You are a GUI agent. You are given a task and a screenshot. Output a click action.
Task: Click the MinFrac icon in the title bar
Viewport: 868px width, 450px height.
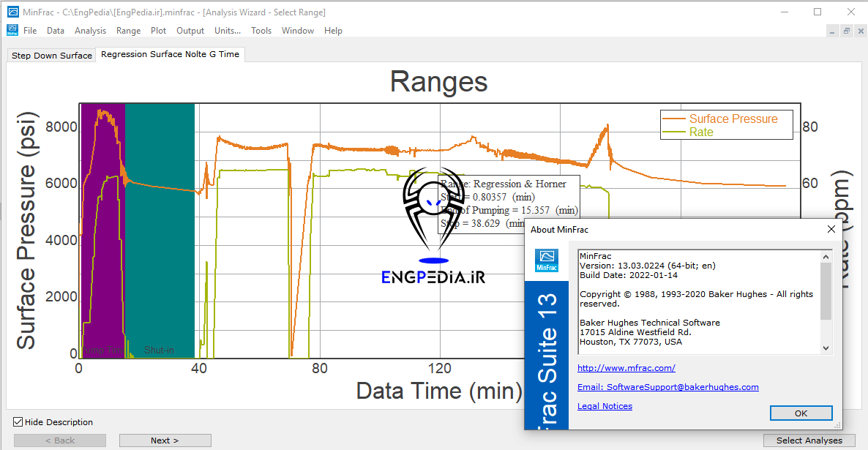(x=12, y=12)
